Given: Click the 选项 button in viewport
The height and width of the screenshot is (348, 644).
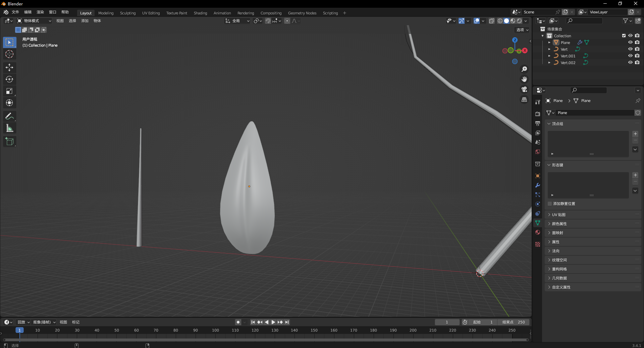Looking at the screenshot, I should point(522,30).
